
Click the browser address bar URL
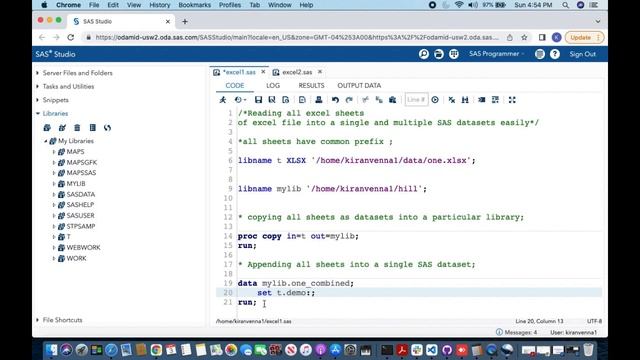coord(297,37)
